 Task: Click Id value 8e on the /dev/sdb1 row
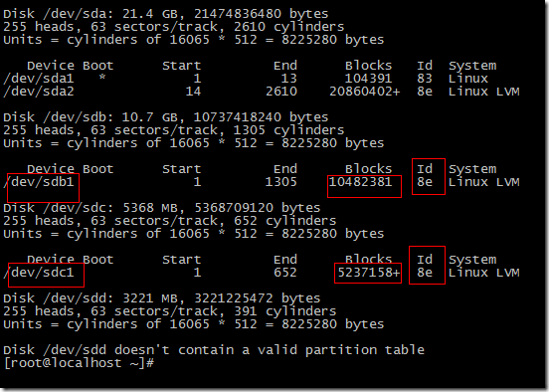(425, 182)
